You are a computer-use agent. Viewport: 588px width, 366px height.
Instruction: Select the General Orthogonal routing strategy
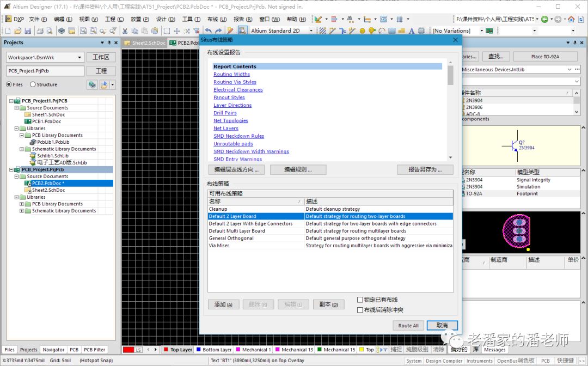click(231, 238)
